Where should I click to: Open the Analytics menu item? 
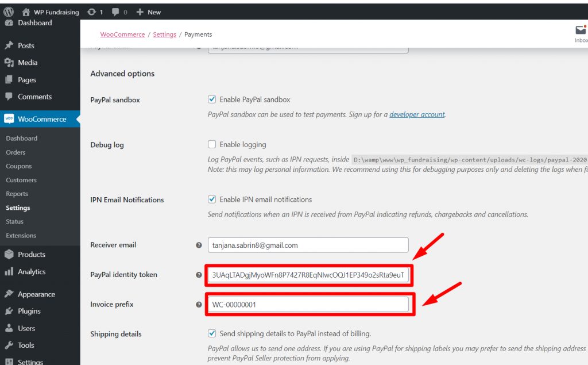(32, 271)
